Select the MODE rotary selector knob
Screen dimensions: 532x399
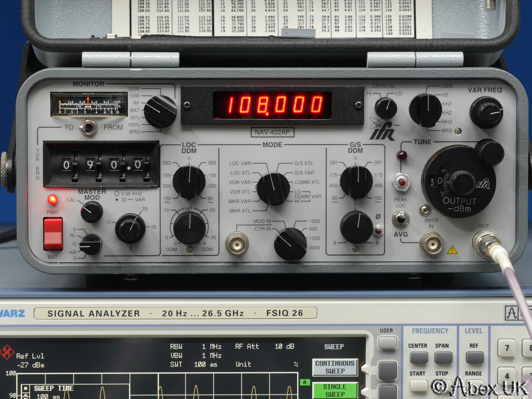click(273, 189)
